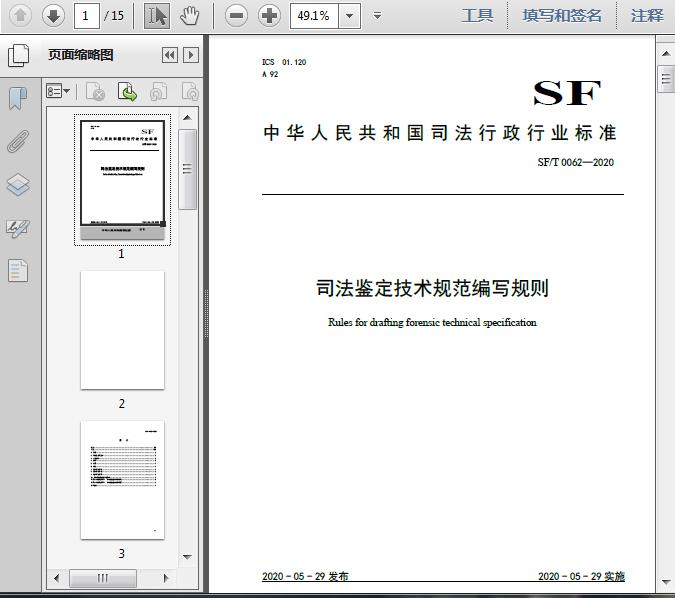Activate the hand pan tool
Image resolution: width=675 pixels, height=598 pixels.
(189, 15)
